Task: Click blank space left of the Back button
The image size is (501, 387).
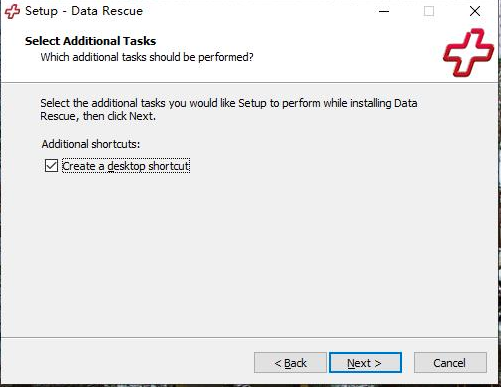Action: click(127, 363)
